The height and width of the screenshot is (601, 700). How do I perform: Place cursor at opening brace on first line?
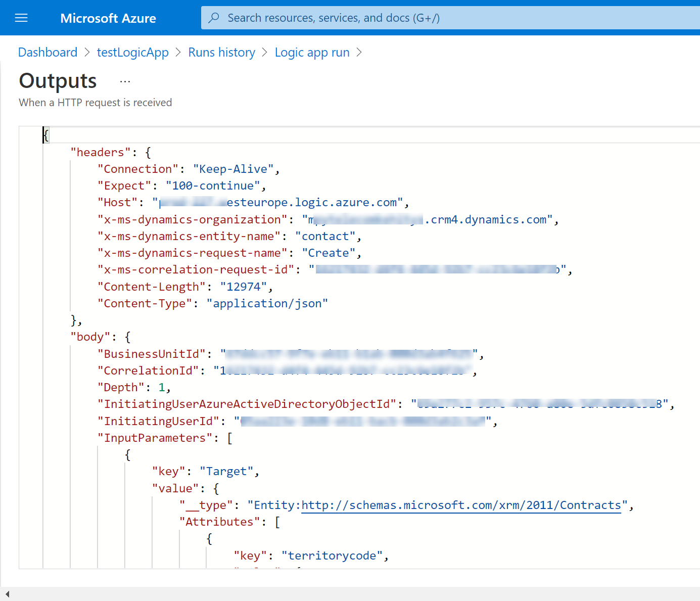point(46,135)
